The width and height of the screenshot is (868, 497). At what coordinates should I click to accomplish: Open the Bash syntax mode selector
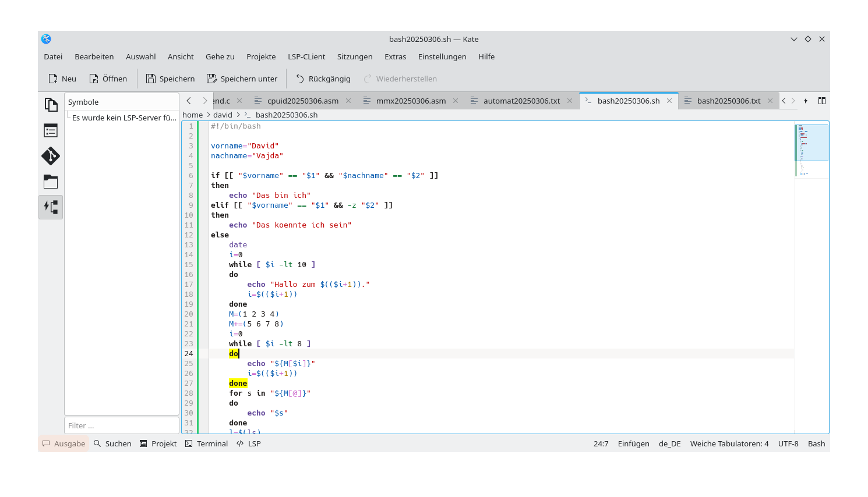tap(816, 443)
